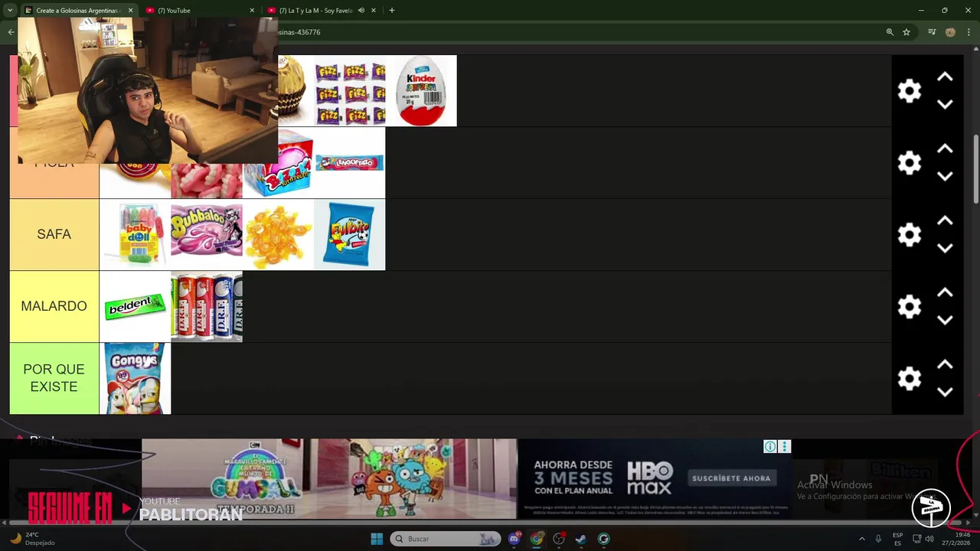Select the pink teeth gummies item
The width and height of the screenshot is (980, 551).
pos(207,181)
